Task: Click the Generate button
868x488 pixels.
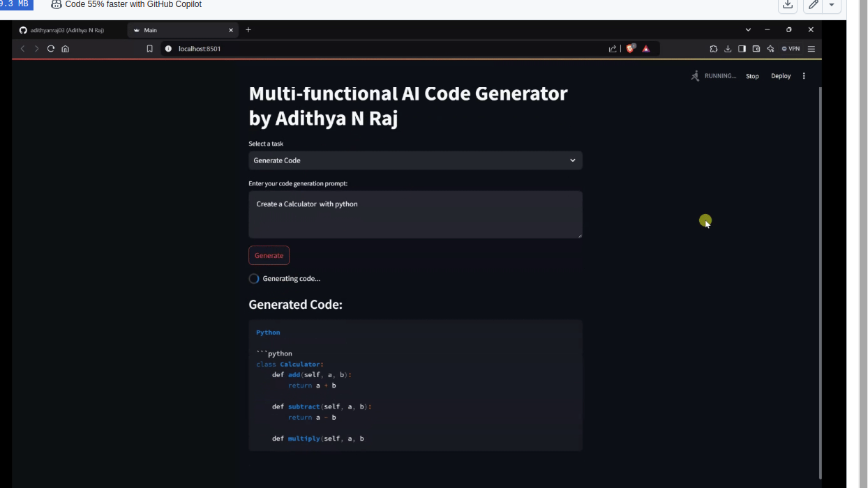Action: 269,255
